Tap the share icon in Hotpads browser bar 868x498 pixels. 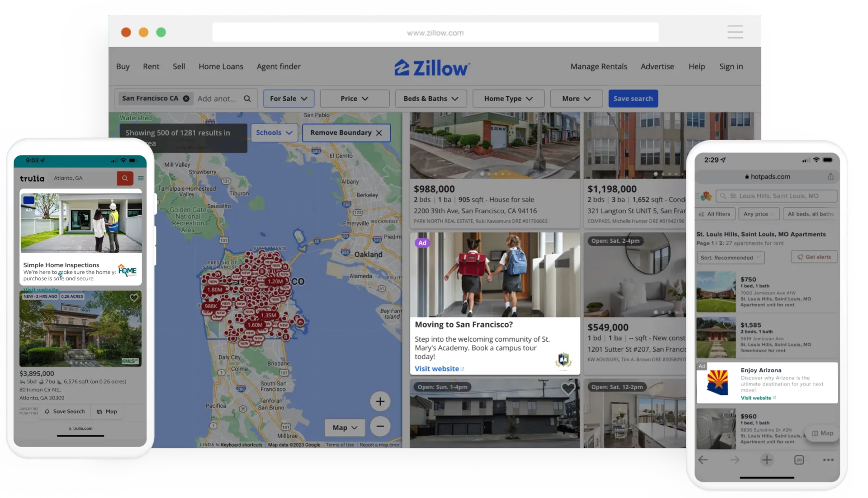[830, 177]
